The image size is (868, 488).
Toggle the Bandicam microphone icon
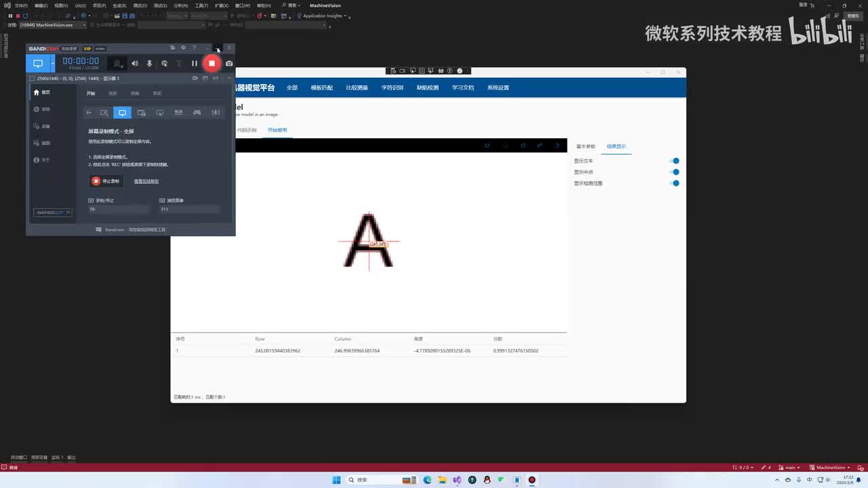(149, 63)
